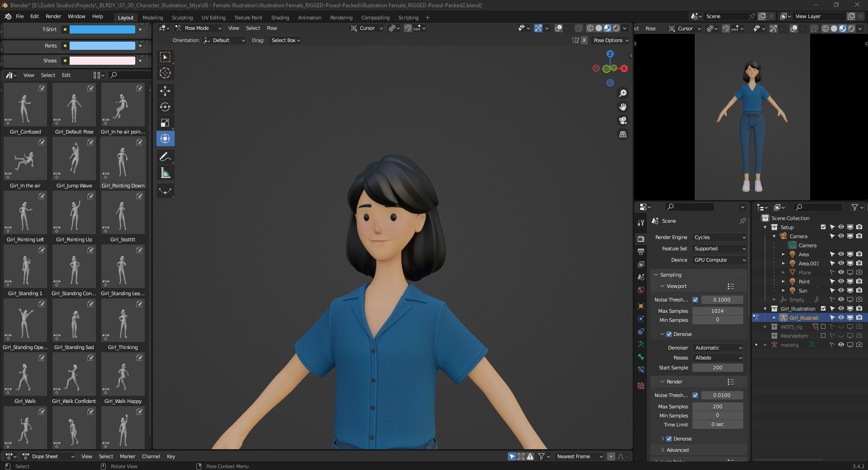Click View in asset browser header
Screen dimensions: 868x470
click(28, 75)
